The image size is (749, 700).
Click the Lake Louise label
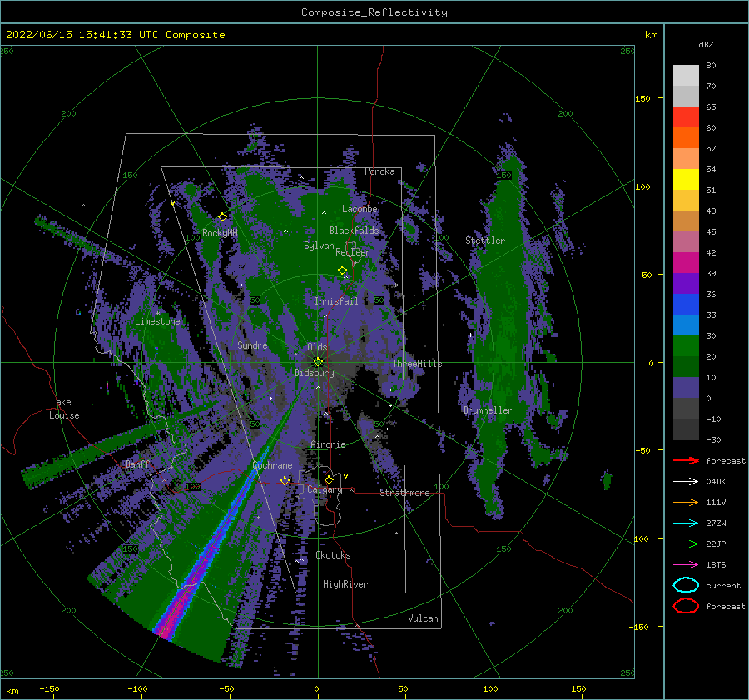pos(64,409)
